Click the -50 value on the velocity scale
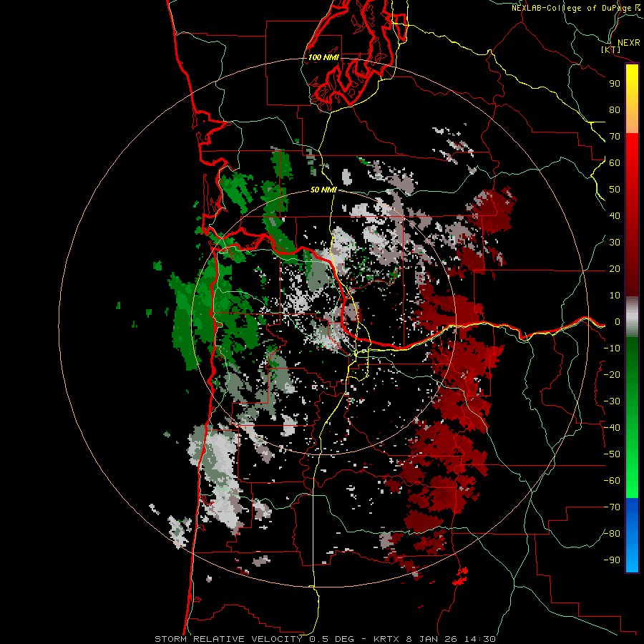The height and width of the screenshot is (644, 644). click(612, 454)
